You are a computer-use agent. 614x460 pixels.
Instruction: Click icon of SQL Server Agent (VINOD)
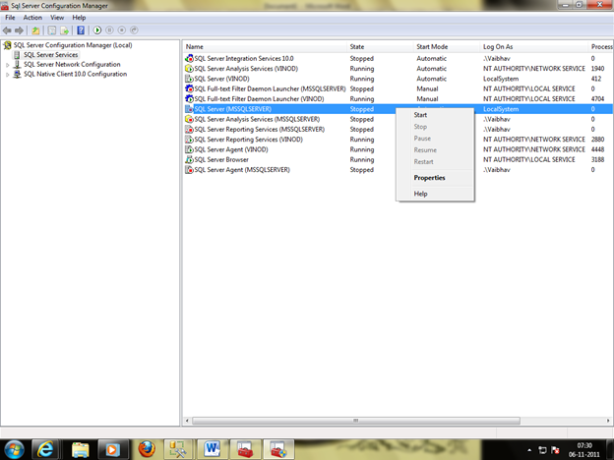click(x=189, y=150)
